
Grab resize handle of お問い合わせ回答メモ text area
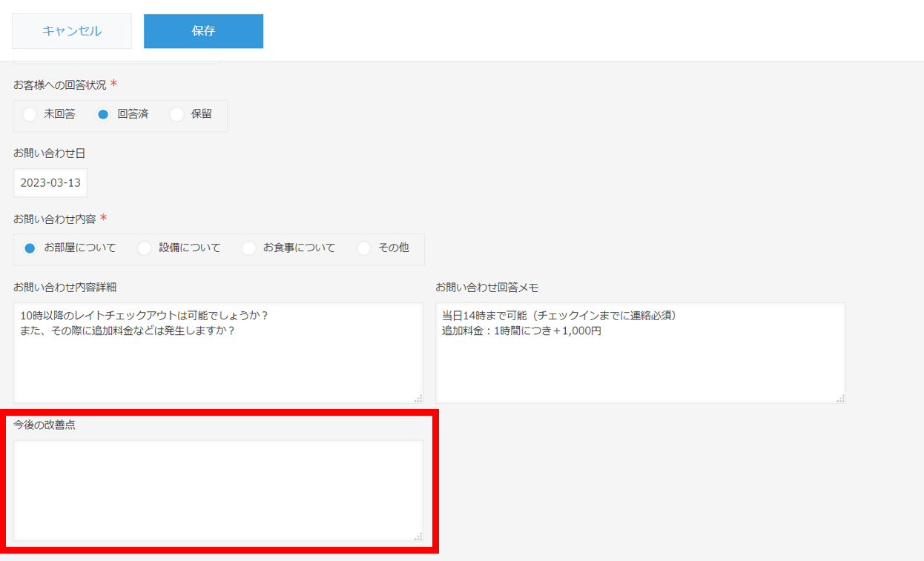840,398
